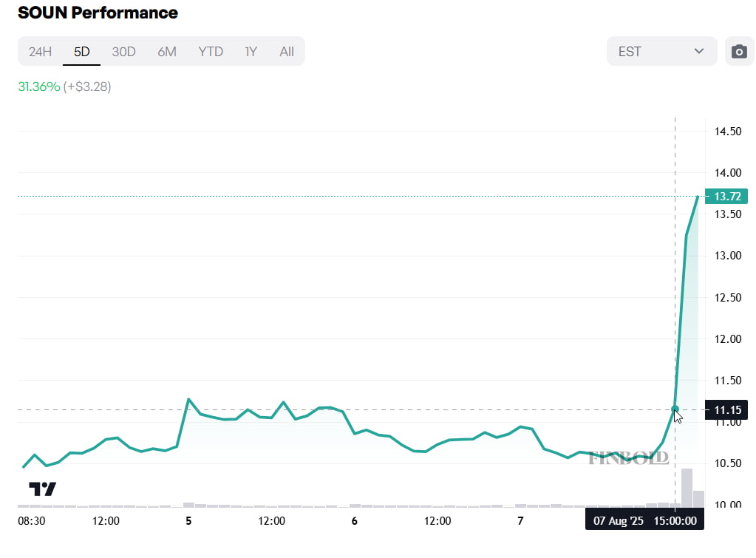Click the date marker 5 on time axis
The image size is (756, 558).
tap(188, 521)
